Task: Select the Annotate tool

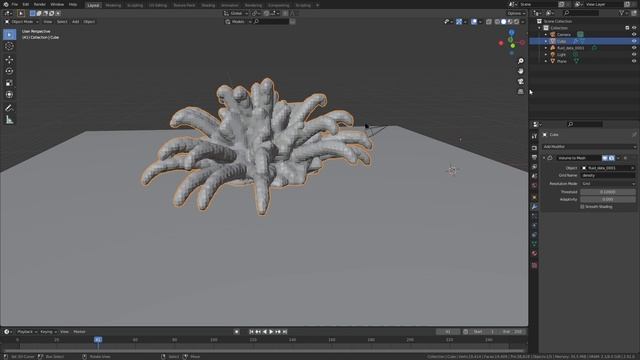Action: tap(9, 108)
